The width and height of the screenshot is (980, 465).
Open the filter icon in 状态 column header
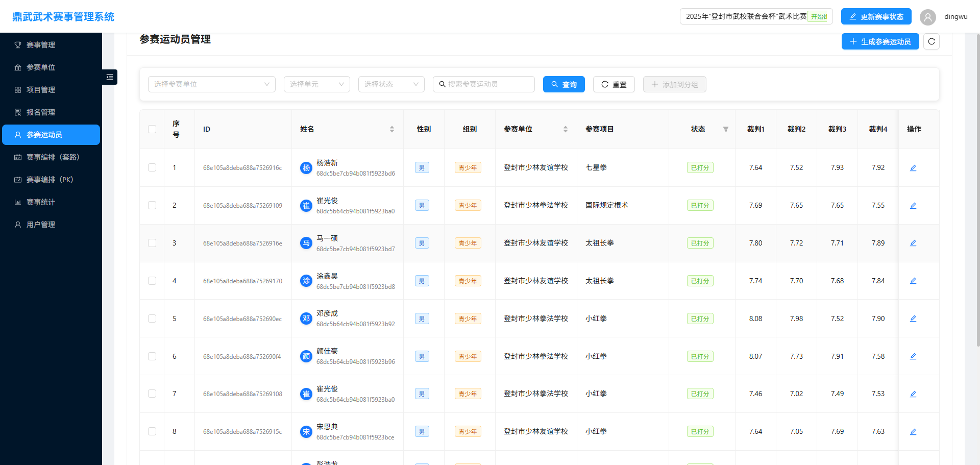[725, 129]
